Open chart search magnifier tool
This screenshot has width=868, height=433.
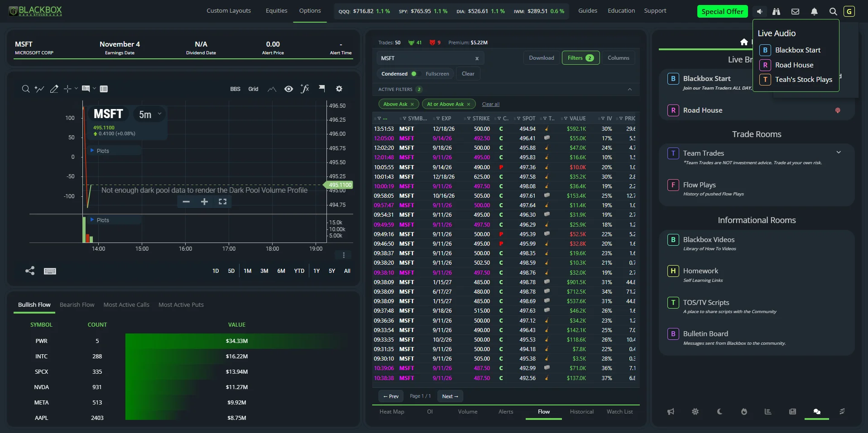[x=26, y=89]
